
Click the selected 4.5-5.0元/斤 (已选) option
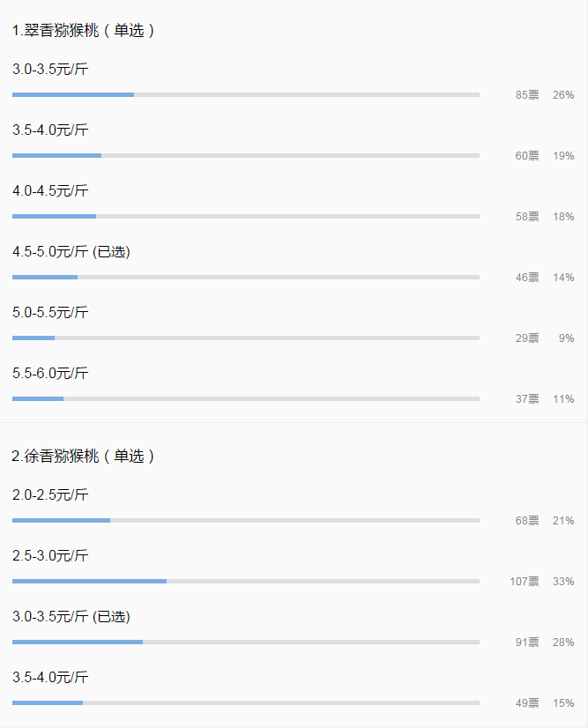point(71,251)
